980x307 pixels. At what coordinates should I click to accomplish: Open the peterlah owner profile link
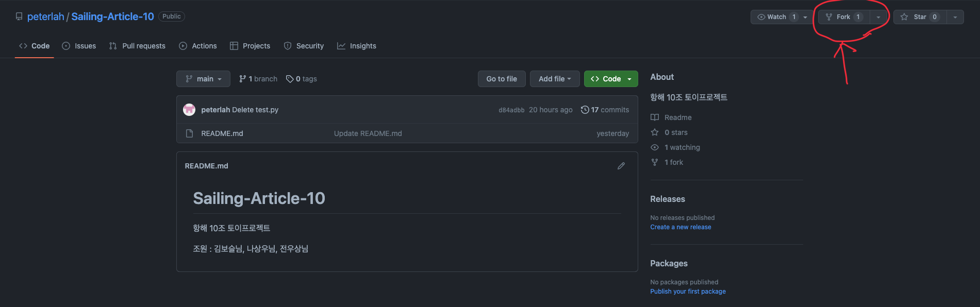46,16
